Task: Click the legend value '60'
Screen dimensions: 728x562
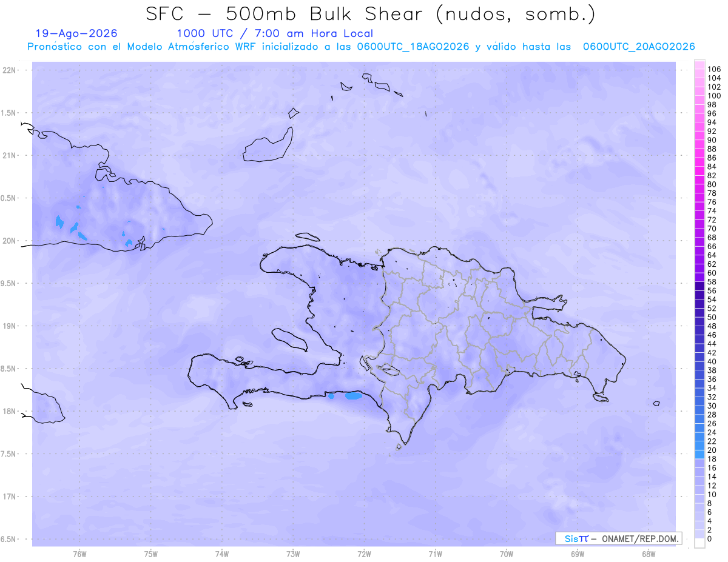Action: [x=712, y=273]
